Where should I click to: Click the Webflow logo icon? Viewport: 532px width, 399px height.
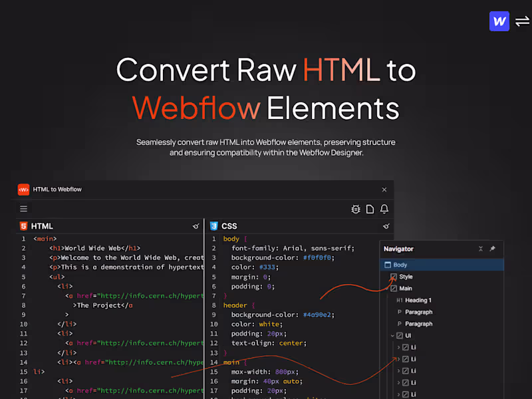pyautogui.click(x=499, y=21)
